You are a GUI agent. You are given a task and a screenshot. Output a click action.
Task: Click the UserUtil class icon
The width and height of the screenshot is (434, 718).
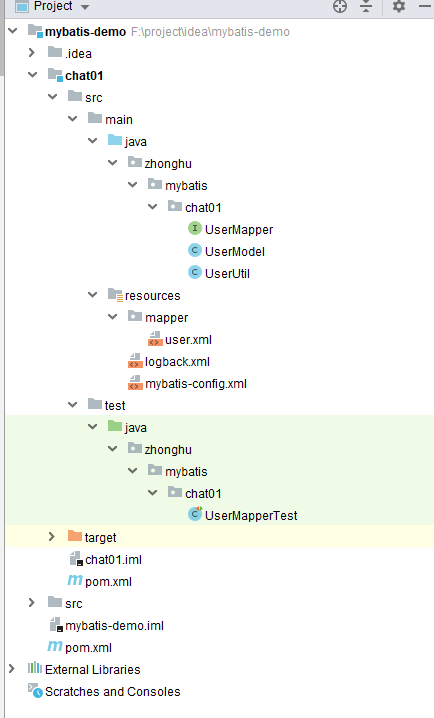tap(195, 272)
